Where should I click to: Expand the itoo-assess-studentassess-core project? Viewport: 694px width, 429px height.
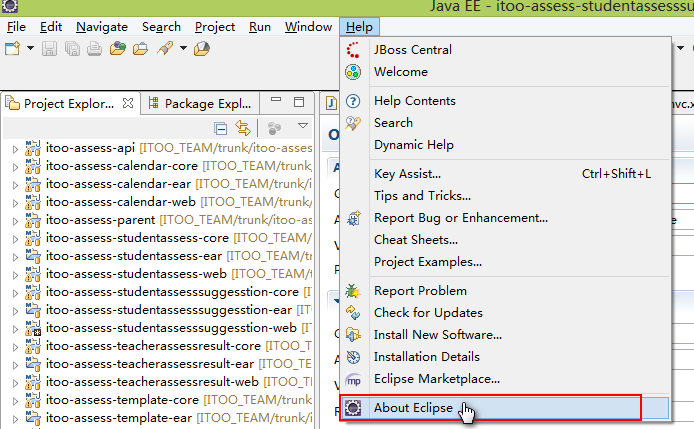pyautogui.click(x=15, y=240)
